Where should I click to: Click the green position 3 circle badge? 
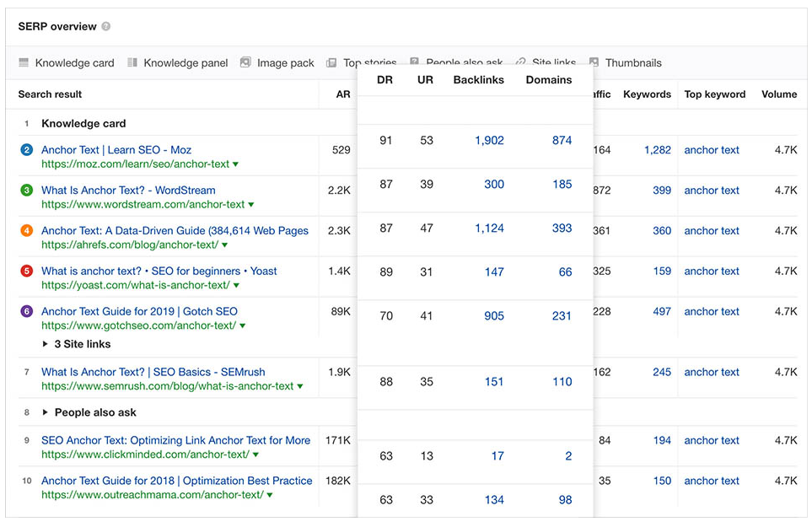click(26, 191)
